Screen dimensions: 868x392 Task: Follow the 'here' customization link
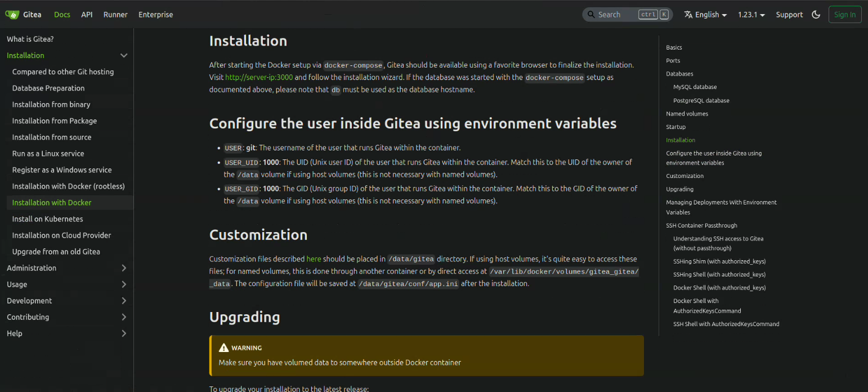click(x=314, y=259)
